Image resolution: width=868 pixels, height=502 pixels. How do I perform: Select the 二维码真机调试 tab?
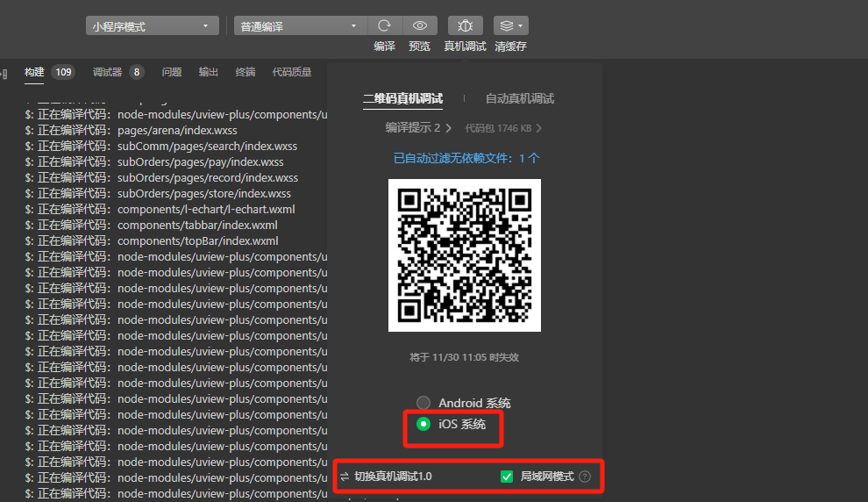[402, 98]
